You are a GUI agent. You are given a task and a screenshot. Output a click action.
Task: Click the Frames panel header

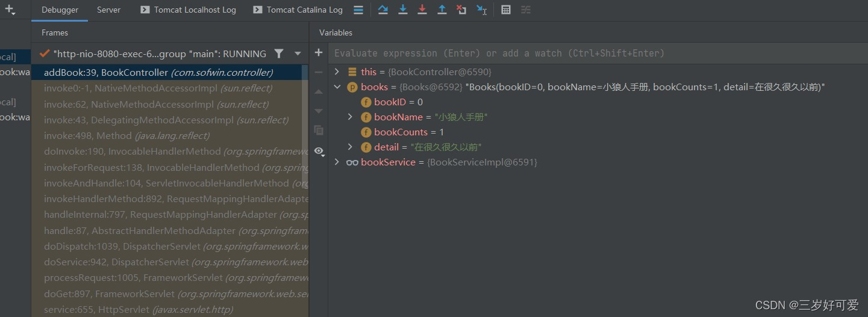tap(55, 32)
